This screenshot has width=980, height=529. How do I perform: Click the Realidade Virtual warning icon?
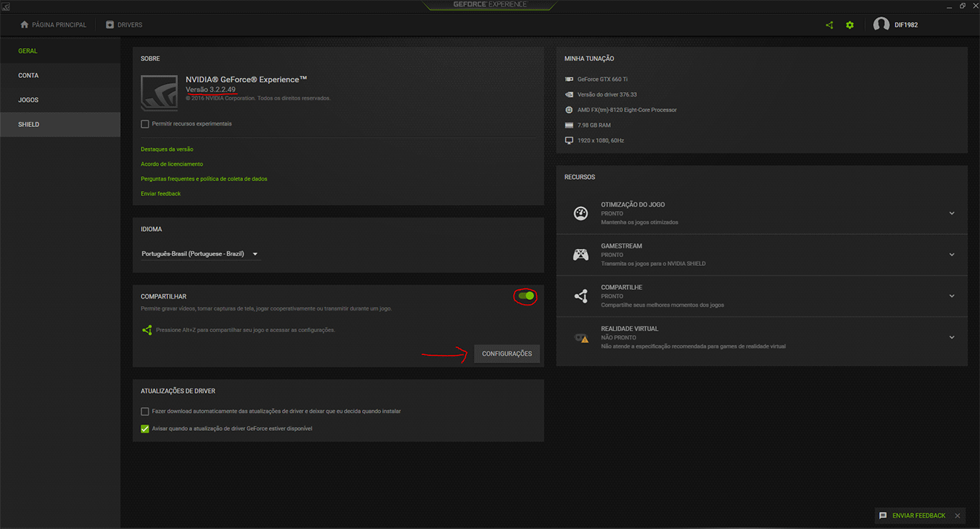581,337
